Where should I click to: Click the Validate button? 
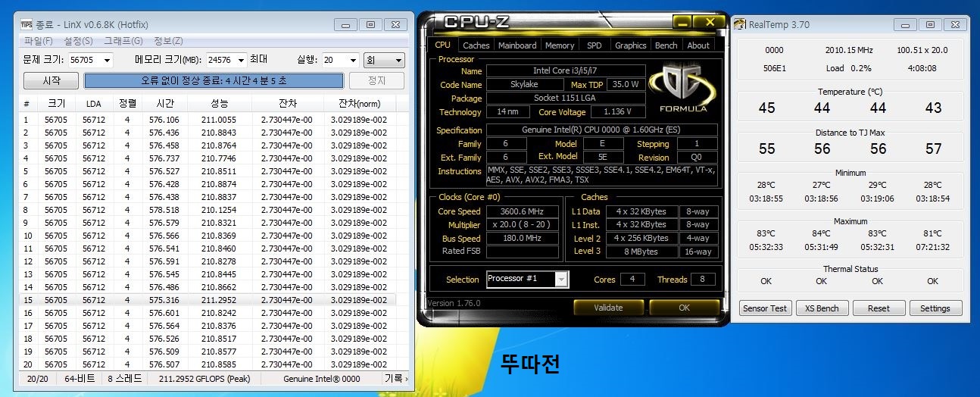click(x=608, y=308)
